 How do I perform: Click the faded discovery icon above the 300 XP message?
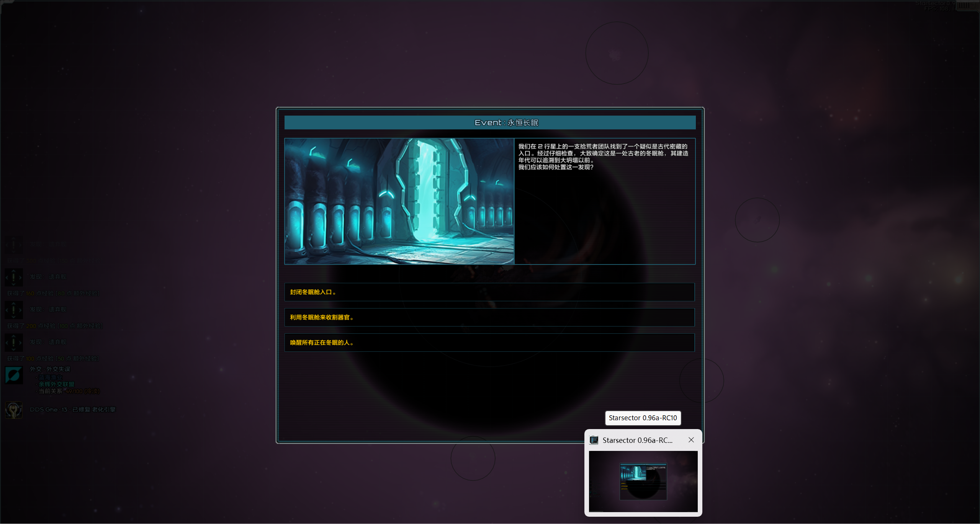(14, 245)
